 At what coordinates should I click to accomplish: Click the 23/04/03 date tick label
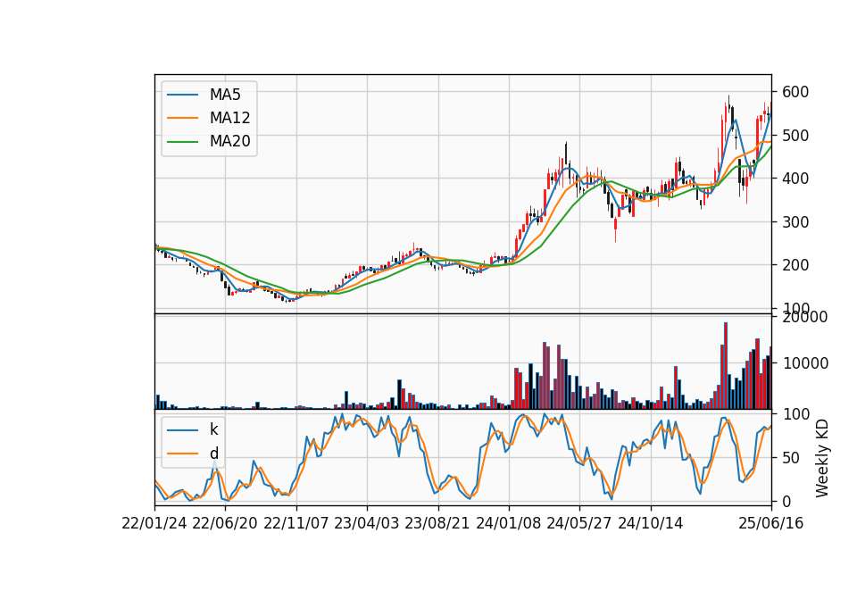click(366, 523)
